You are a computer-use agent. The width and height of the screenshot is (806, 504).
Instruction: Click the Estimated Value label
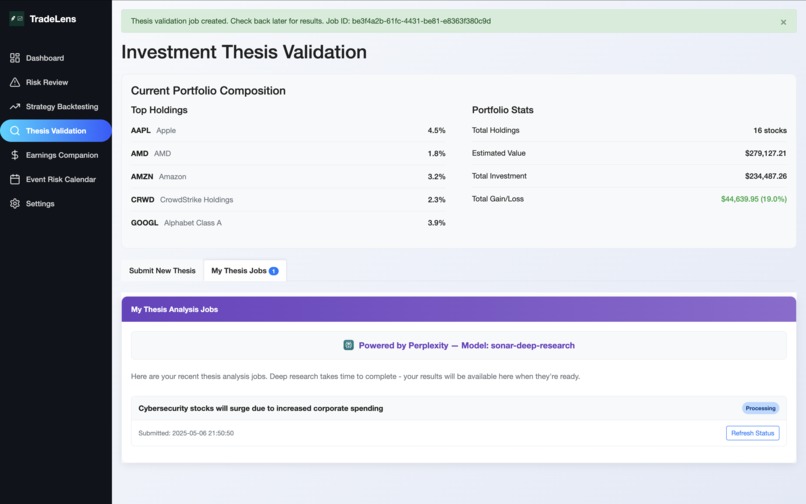pyautogui.click(x=499, y=153)
